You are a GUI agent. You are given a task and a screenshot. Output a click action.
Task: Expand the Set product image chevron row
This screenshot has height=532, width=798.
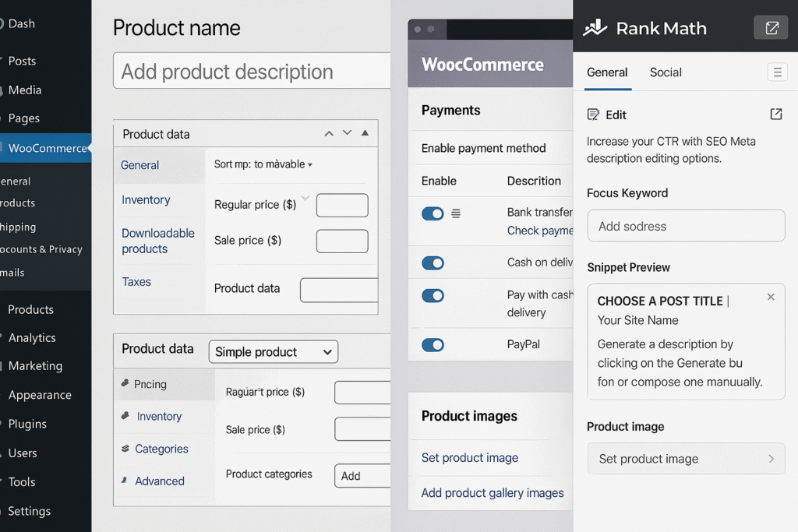(x=686, y=459)
